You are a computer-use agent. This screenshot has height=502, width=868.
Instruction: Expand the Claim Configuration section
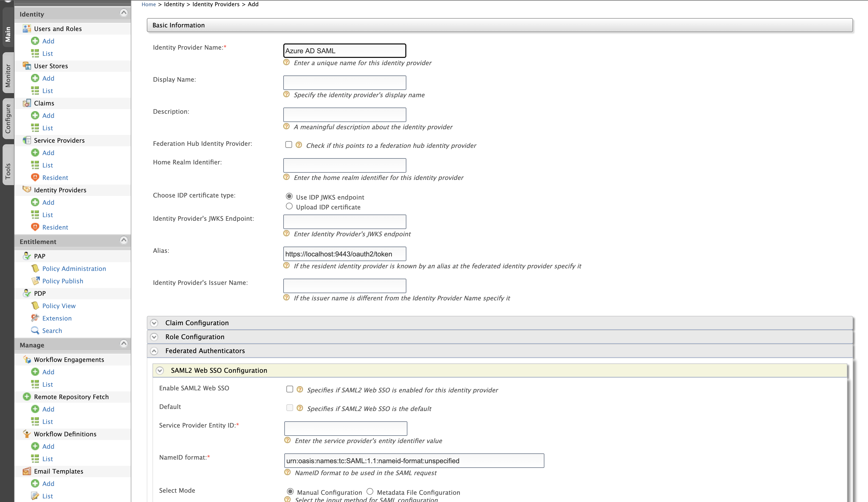point(154,323)
